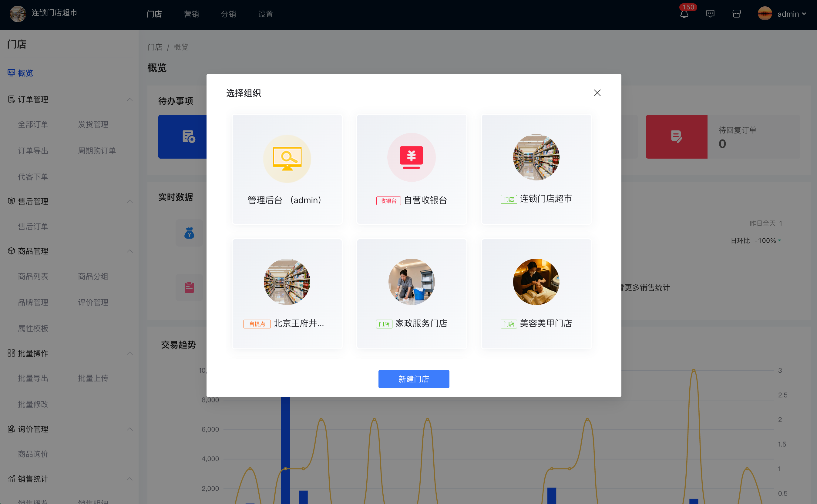Click the blue money bag icon
This screenshot has width=817, height=504.
(189, 233)
